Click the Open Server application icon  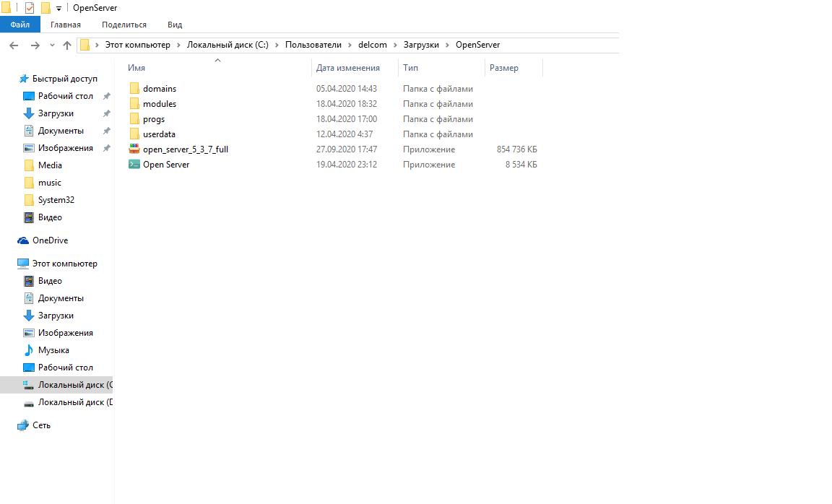(134, 165)
